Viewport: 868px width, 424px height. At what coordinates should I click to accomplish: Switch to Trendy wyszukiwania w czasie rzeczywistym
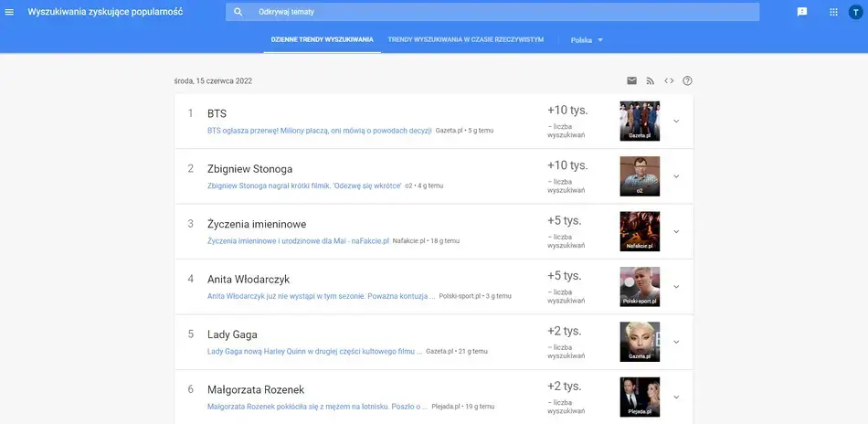[x=466, y=40]
